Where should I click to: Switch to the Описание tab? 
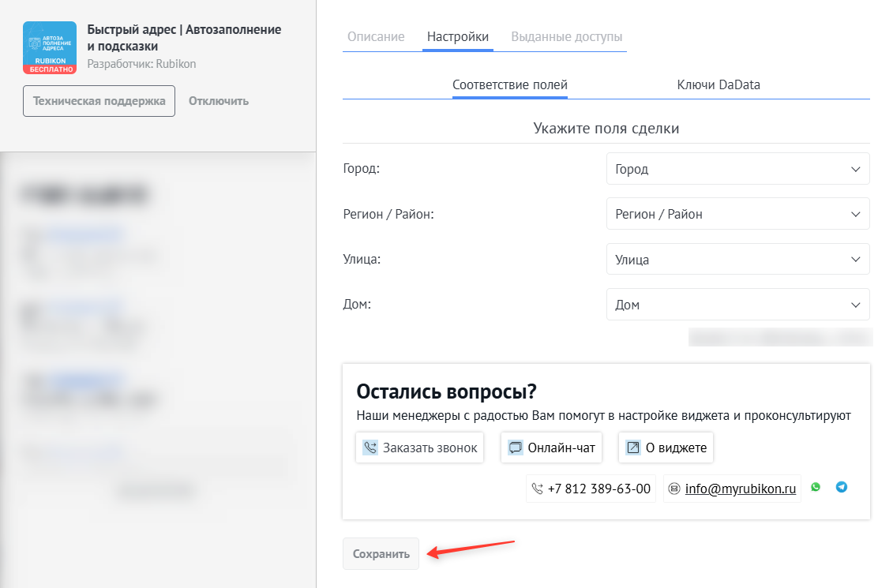pyautogui.click(x=376, y=36)
